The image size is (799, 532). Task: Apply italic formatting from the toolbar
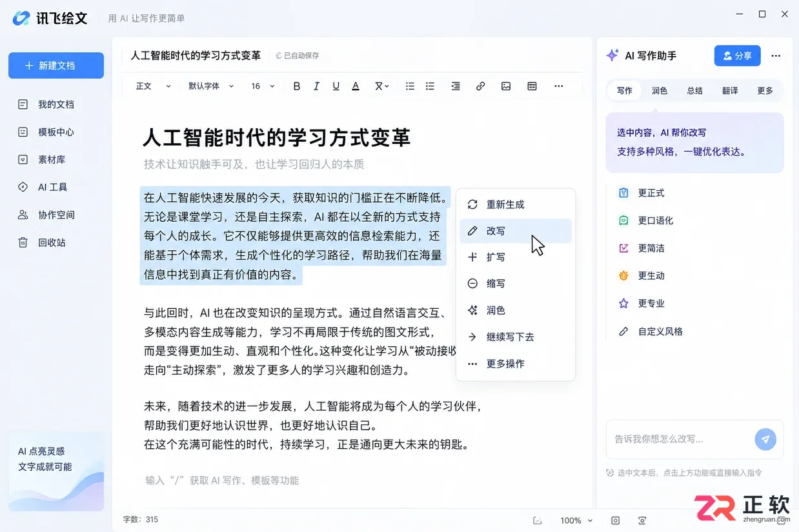tap(316, 86)
